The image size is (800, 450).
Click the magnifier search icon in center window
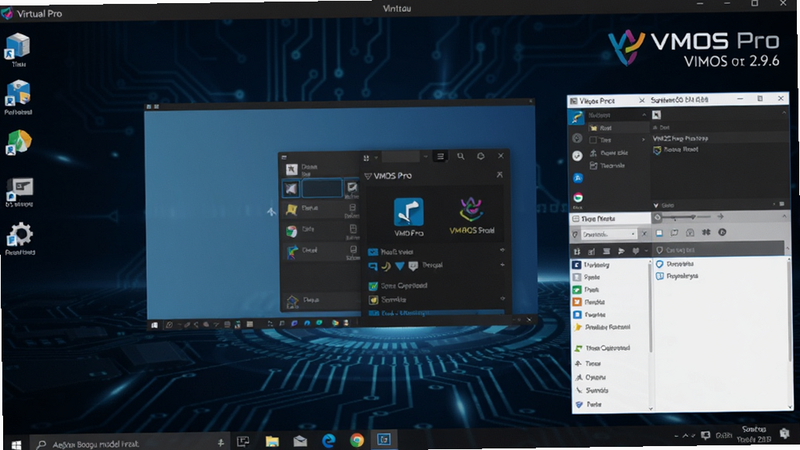[461, 156]
